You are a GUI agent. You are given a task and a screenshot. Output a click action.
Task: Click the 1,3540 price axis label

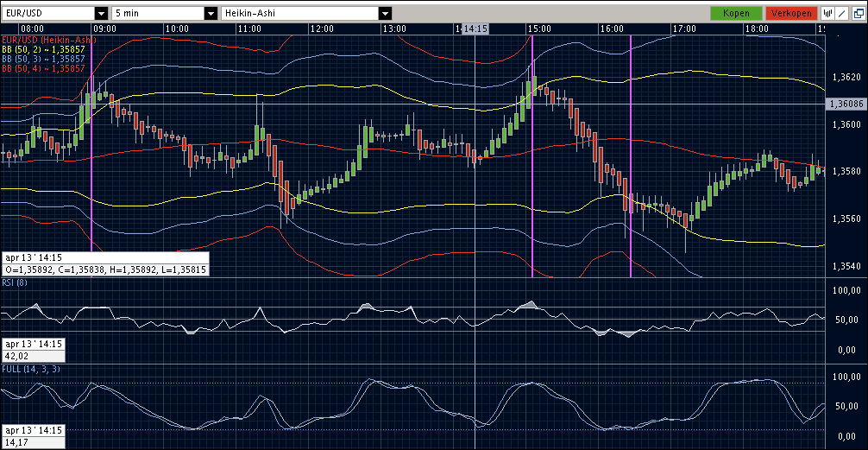[845, 267]
